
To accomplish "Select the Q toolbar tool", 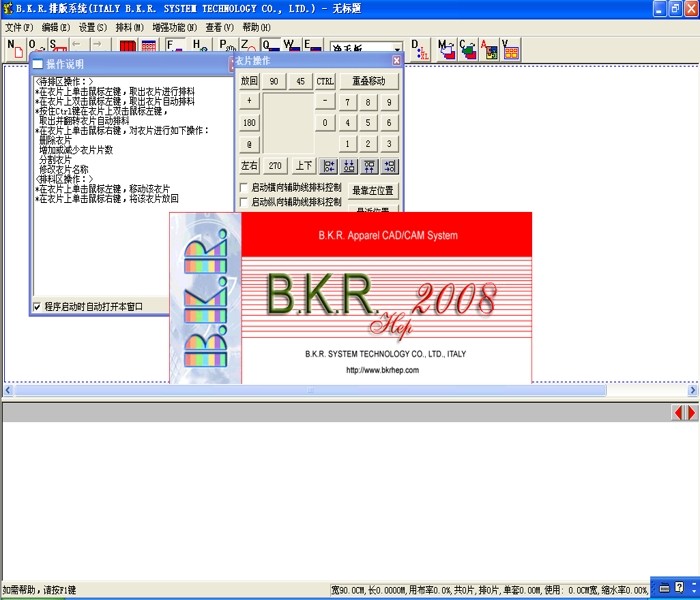I will click(x=271, y=46).
